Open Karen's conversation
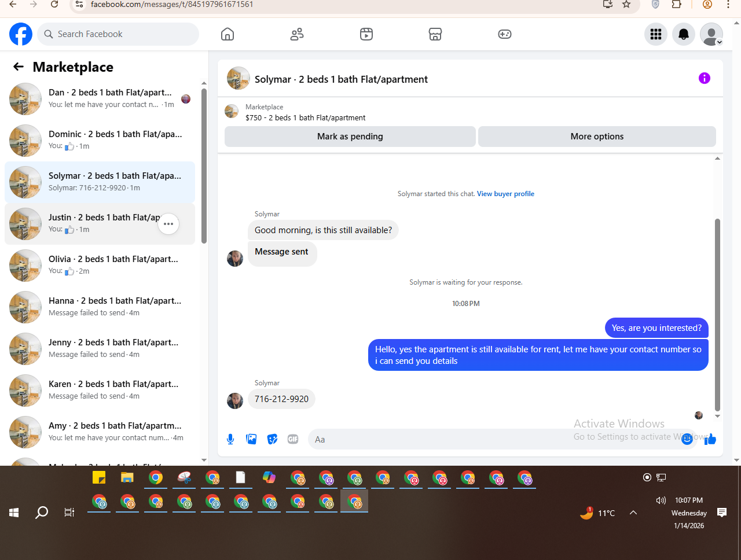 [x=100, y=390]
